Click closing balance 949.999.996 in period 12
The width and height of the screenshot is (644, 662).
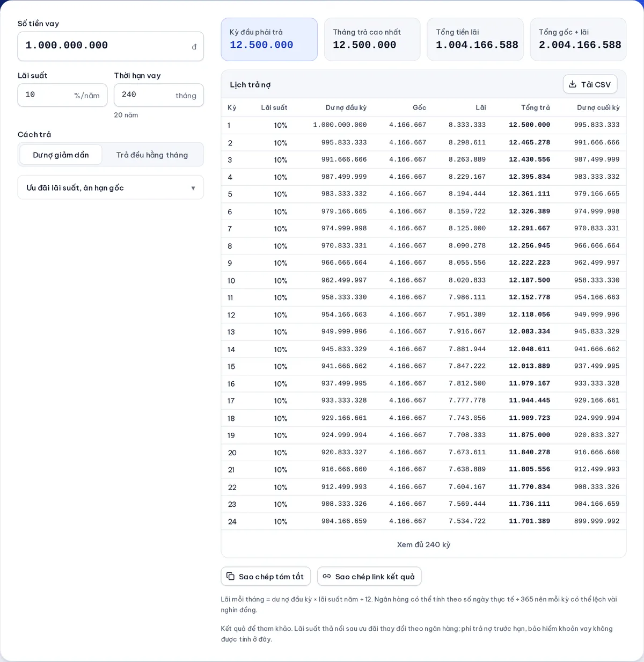click(597, 315)
